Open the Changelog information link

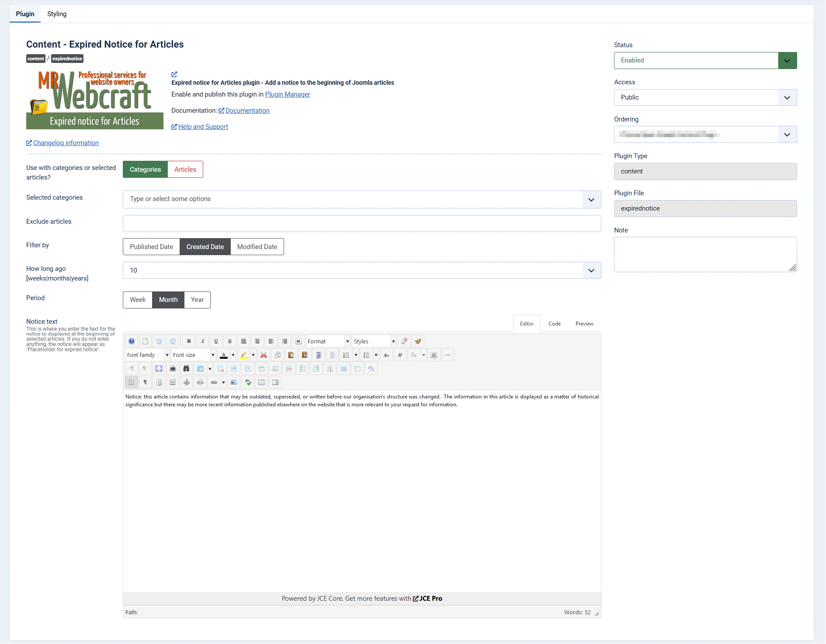[66, 143]
